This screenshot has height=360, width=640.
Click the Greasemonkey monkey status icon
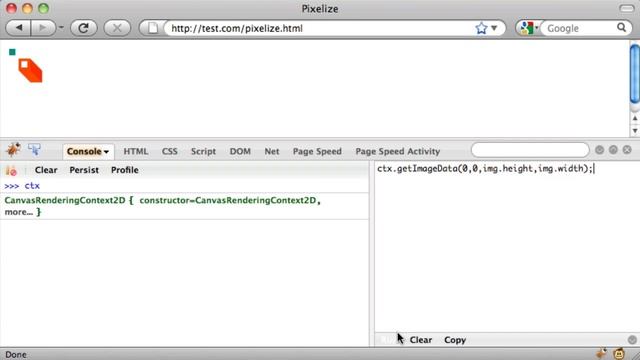pyautogui.click(x=619, y=353)
